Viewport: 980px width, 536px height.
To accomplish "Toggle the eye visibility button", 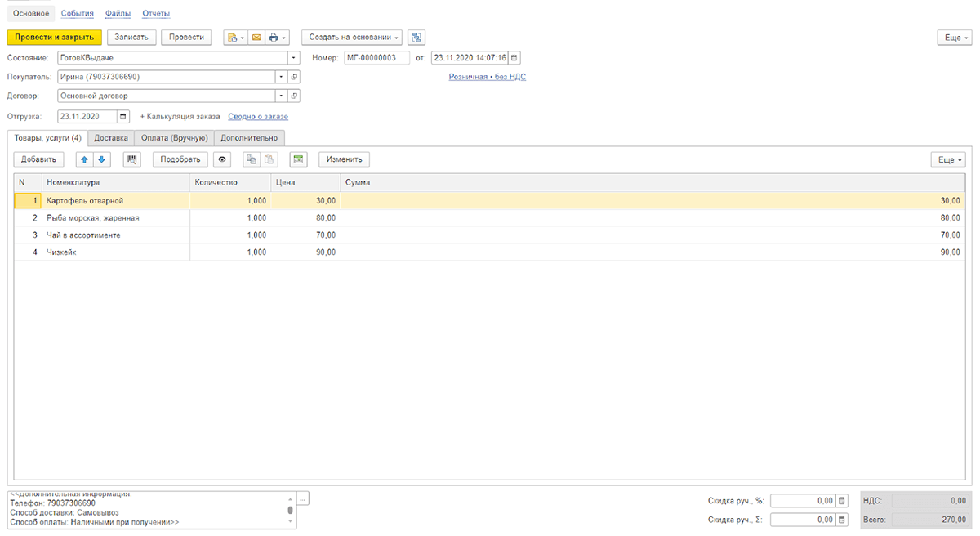I will point(222,160).
